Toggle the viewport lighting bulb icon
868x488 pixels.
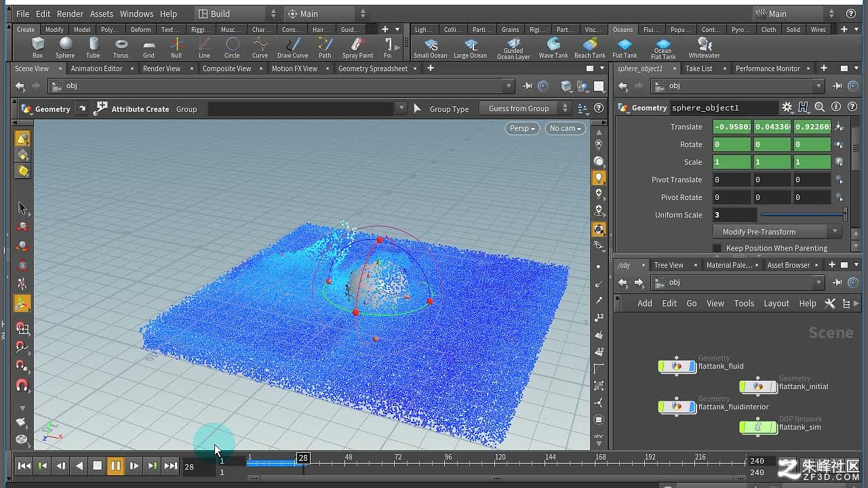(599, 178)
